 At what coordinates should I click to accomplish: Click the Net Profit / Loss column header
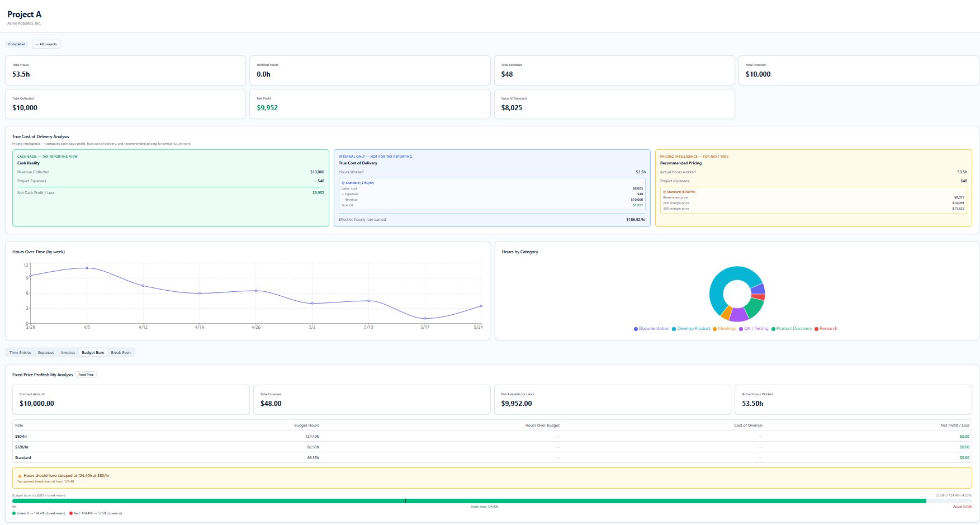955,425
